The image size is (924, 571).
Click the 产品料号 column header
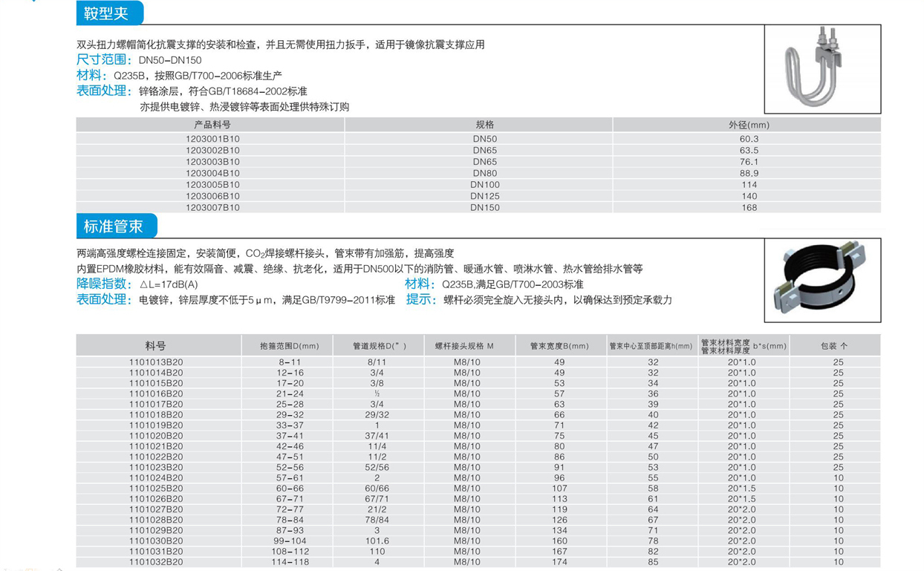[212, 125]
